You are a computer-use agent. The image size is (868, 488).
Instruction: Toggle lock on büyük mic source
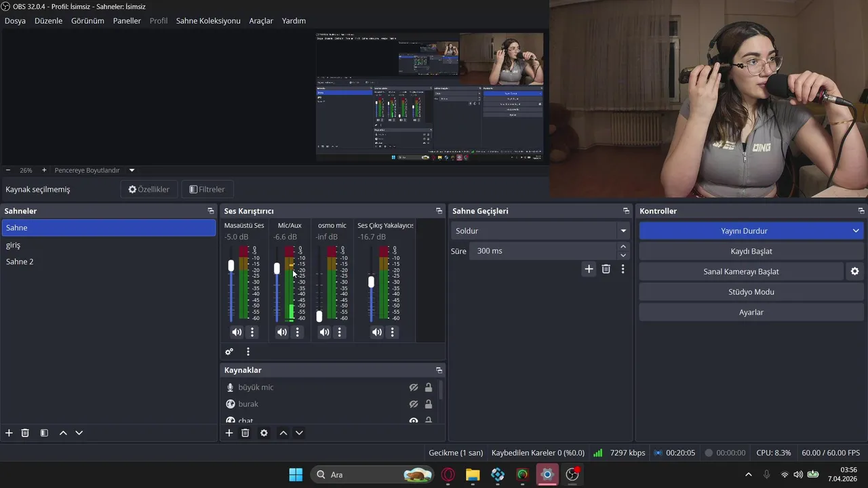point(429,388)
